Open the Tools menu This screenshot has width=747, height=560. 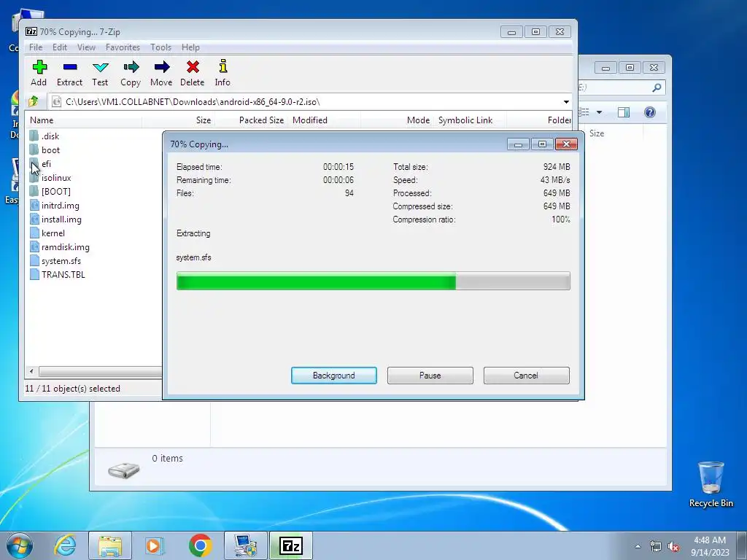[160, 47]
